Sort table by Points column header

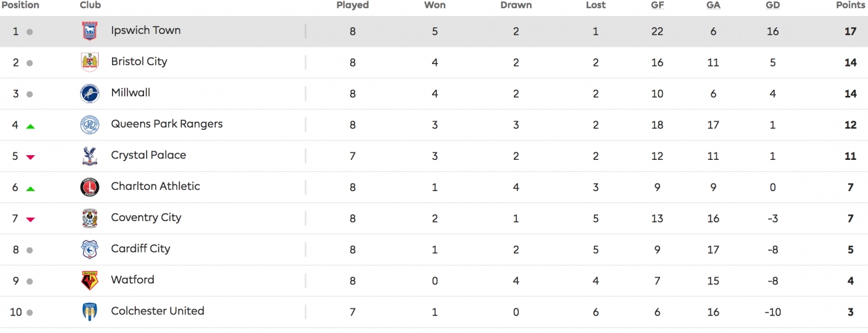tap(850, 5)
